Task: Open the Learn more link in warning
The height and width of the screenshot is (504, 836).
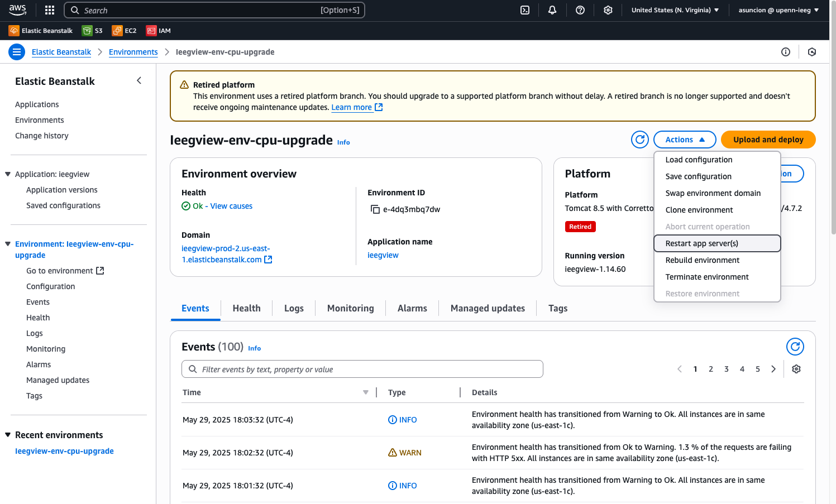Action: click(x=357, y=107)
